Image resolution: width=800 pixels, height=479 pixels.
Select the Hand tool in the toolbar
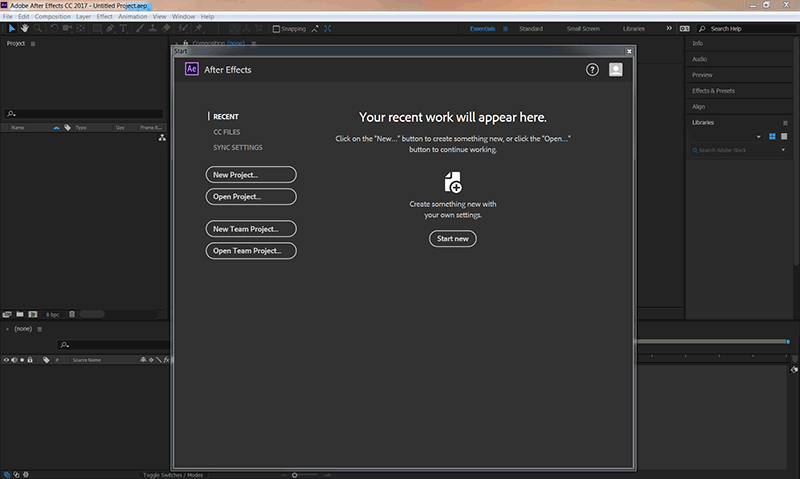[x=24, y=29]
